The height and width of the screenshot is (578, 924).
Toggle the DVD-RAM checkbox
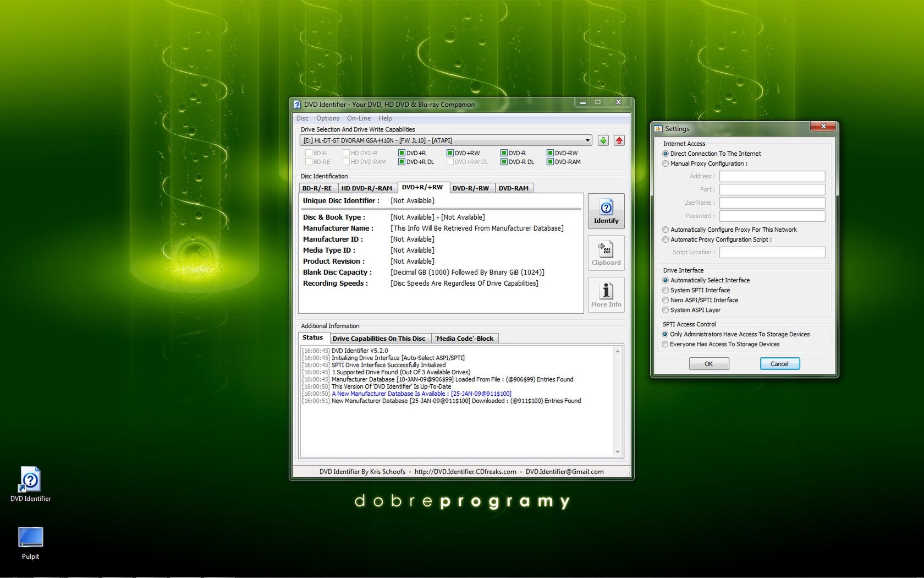(x=550, y=162)
